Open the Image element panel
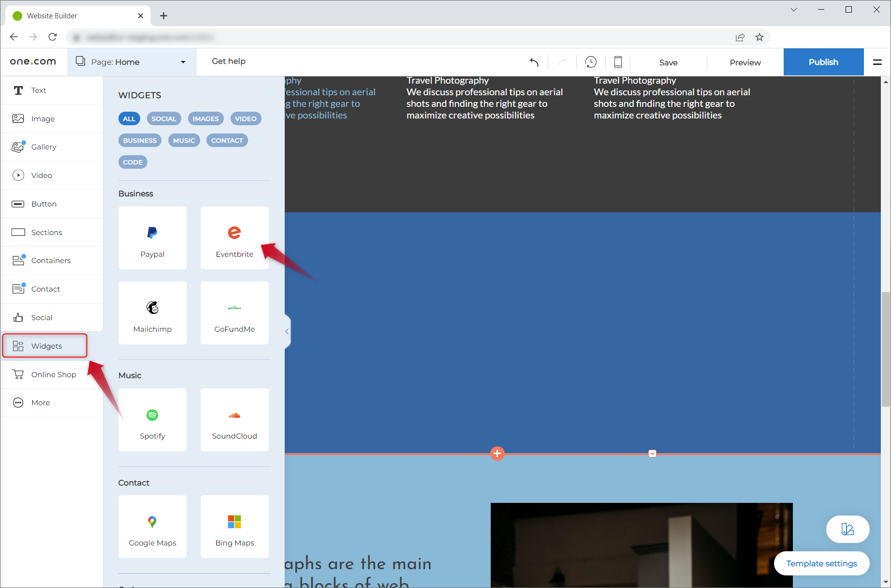 [43, 118]
